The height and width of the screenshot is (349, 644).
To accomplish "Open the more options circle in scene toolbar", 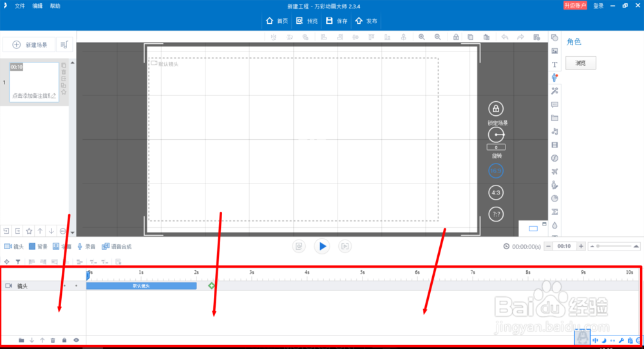I will click(62, 231).
